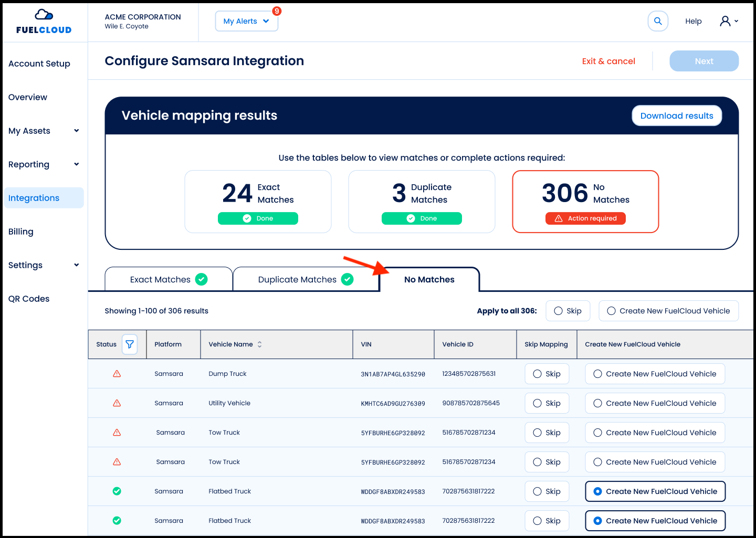Click the Action required warning badge

pyautogui.click(x=585, y=218)
